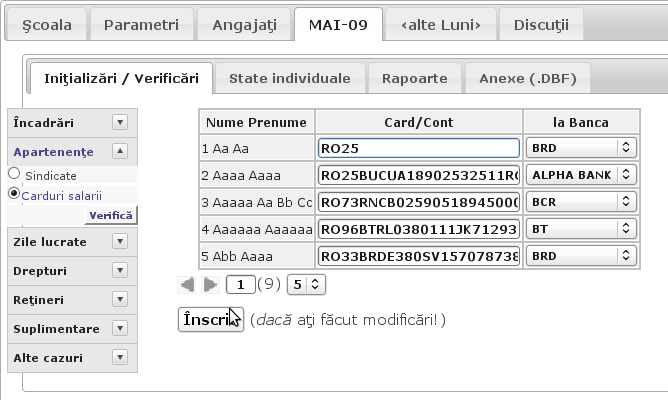Click the page number input field
Image resolution: width=668 pixels, height=400 pixels.
tap(240, 285)
